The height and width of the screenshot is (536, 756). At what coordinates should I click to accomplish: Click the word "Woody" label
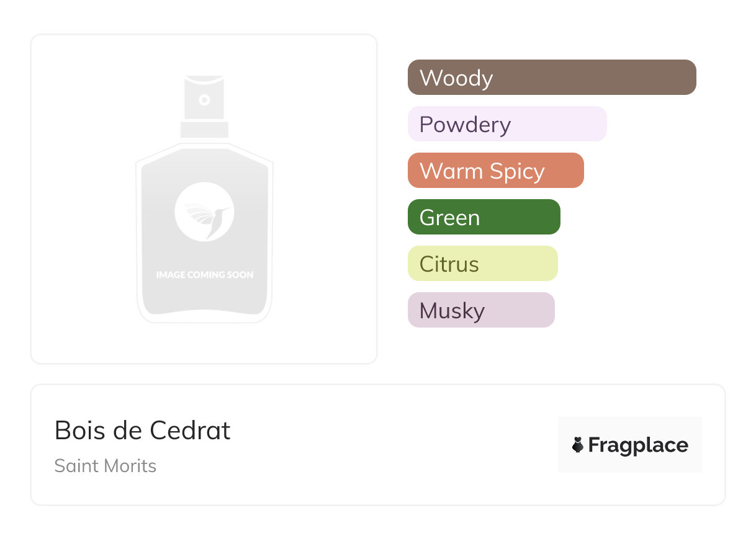[456, 78]
